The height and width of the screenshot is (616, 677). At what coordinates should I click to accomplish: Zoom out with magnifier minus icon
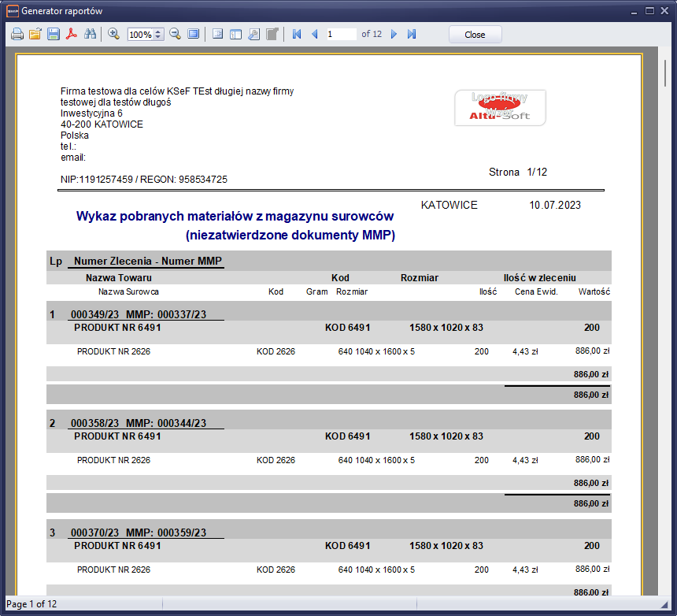pos(175,35)
